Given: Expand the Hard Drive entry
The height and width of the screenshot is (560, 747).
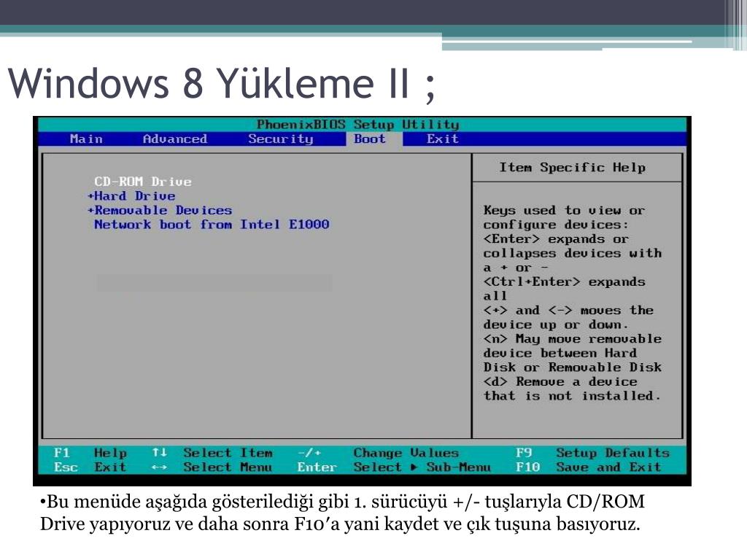Looking at the screenshot, I should click(131, 196).
